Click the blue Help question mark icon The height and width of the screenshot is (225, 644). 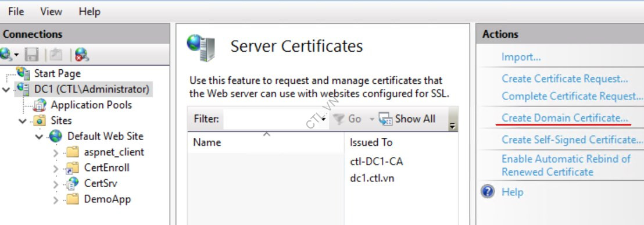click(488, 192)
